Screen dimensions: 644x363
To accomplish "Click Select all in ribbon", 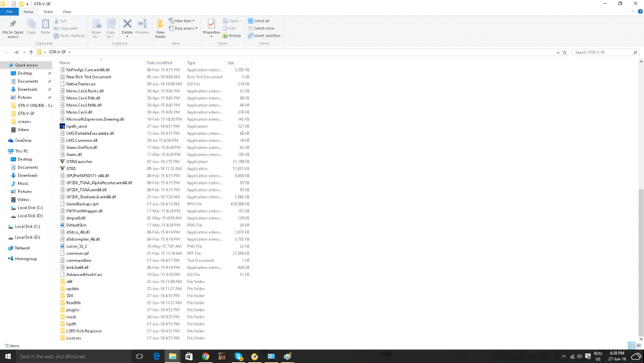I will (x=259, y=21).
